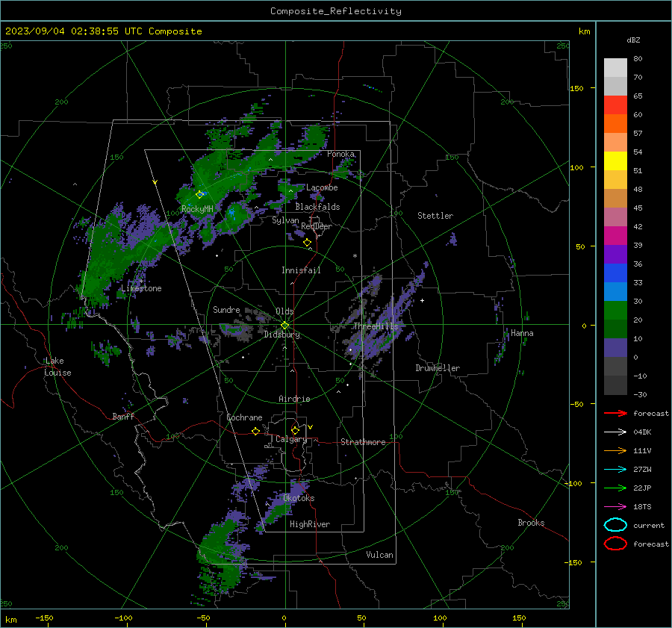Click the Drumheller city label

point(438,368)
